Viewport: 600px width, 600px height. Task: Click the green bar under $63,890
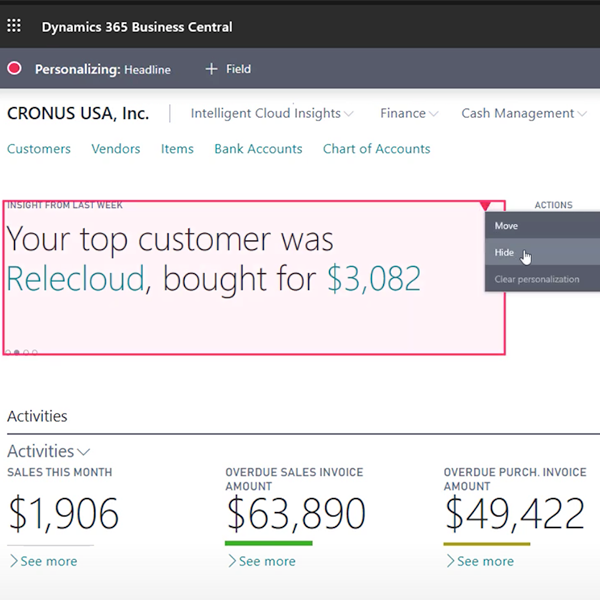coord(269,543)
